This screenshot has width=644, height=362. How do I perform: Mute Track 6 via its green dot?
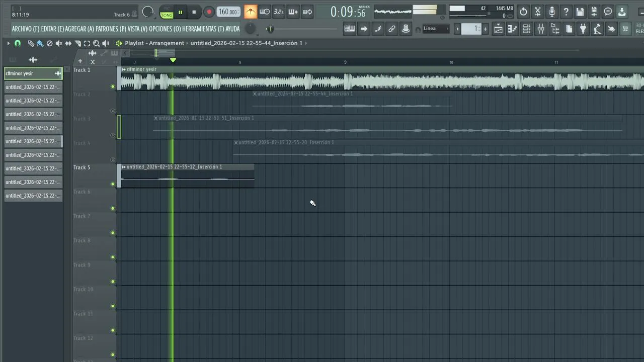pyautogui.click(x=113, y=209)
